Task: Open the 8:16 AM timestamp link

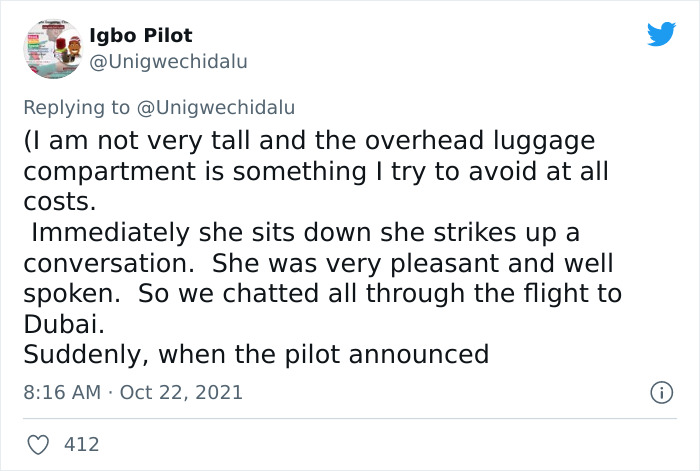Action: coord(62,392)
